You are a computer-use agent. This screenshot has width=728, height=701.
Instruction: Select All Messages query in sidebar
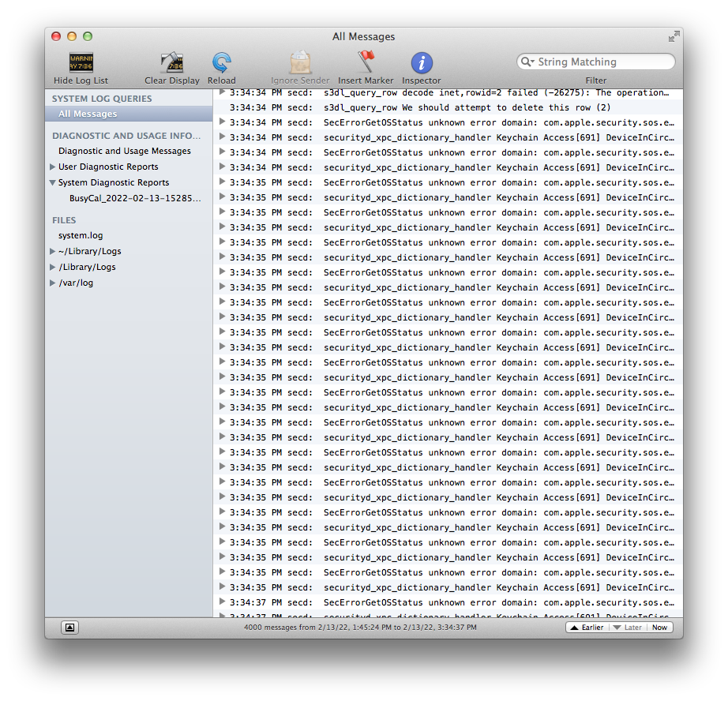click(129, 114)
